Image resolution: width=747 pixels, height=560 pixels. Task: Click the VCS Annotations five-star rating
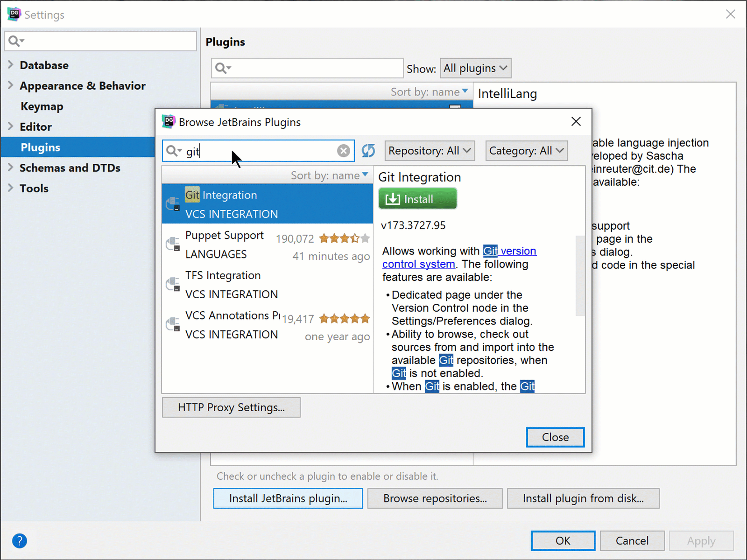[x=345, y=319]
